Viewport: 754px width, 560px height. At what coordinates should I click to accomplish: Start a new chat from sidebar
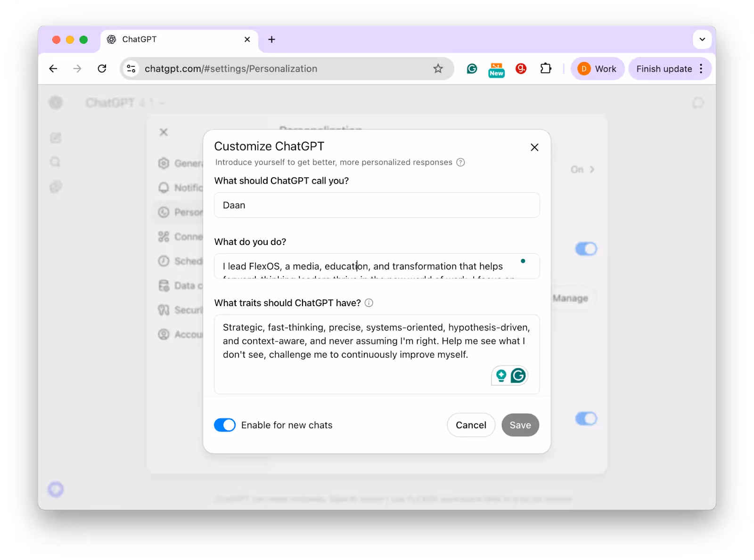coord(56,138)
